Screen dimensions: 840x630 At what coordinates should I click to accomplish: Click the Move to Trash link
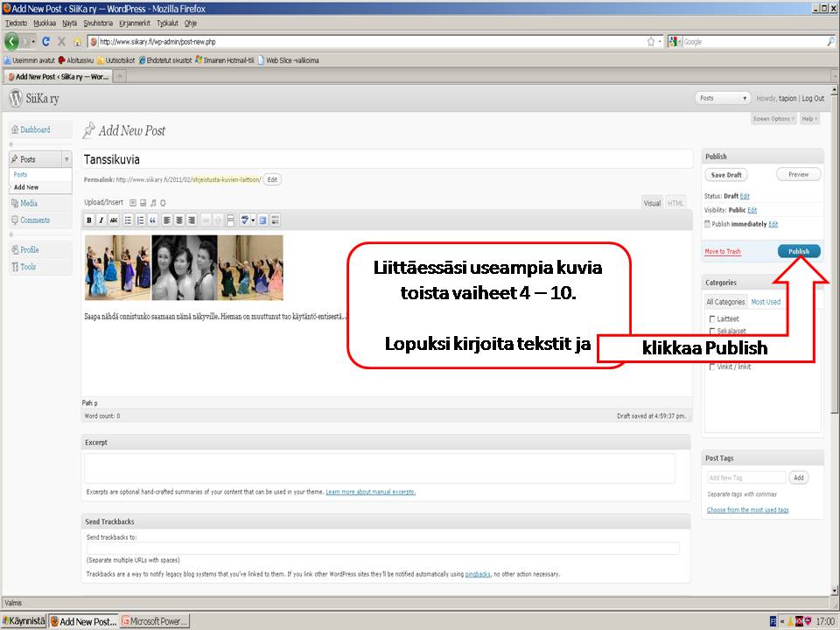click(722, 252)
